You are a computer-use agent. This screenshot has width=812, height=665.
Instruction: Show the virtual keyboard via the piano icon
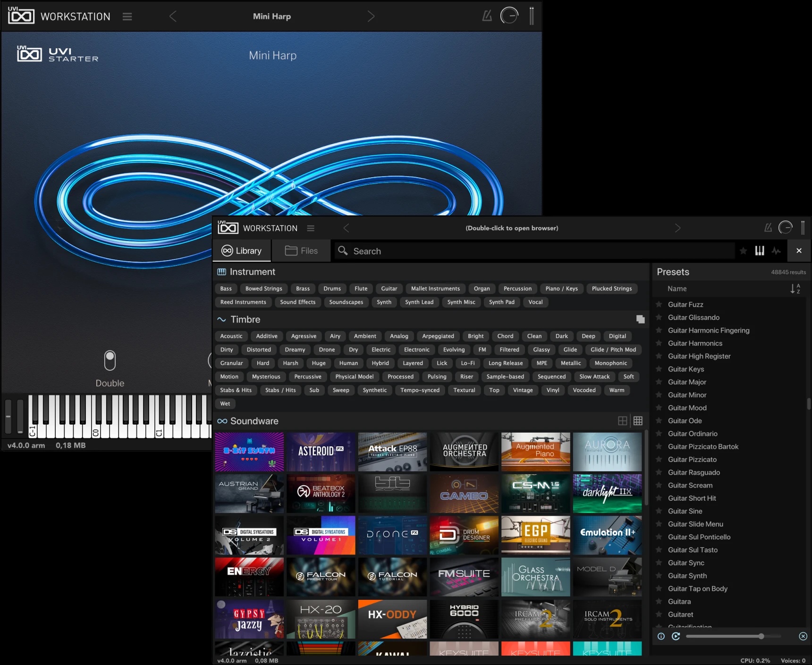(760, 251)
